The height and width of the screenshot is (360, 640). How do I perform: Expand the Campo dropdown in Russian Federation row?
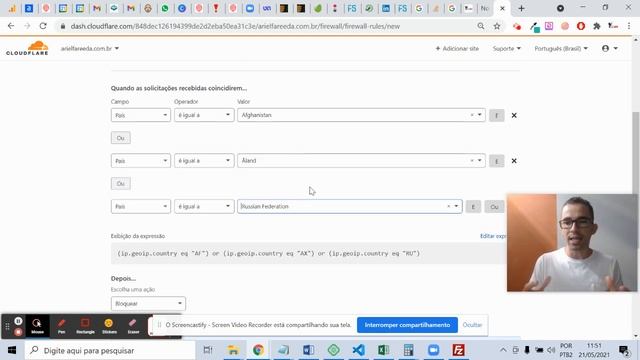click(x=141, y=207)
